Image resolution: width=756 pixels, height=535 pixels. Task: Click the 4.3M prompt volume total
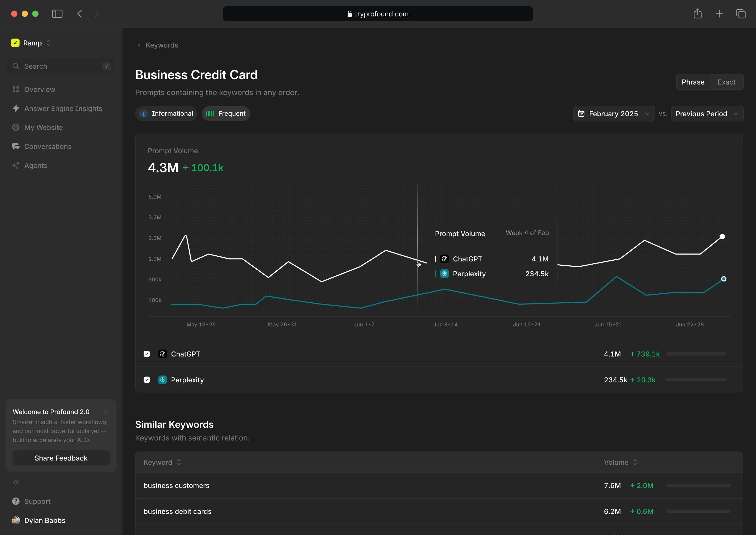163,168
